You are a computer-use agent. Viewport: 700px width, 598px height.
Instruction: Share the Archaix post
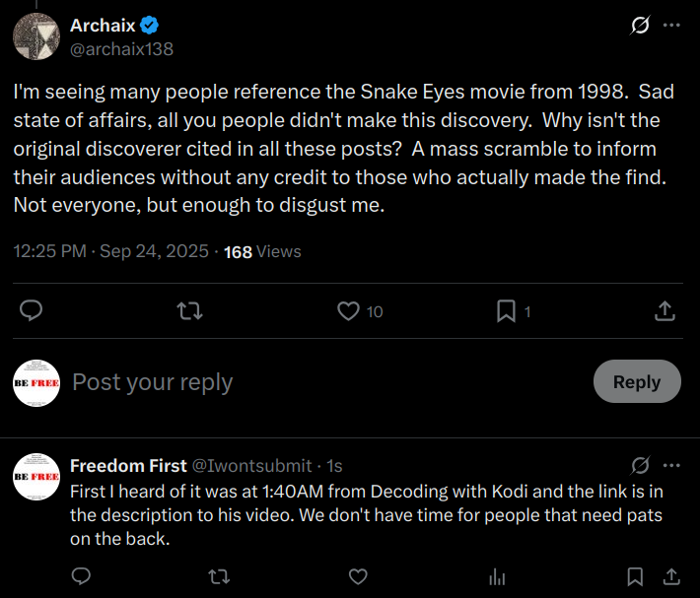tap(665, 311)
